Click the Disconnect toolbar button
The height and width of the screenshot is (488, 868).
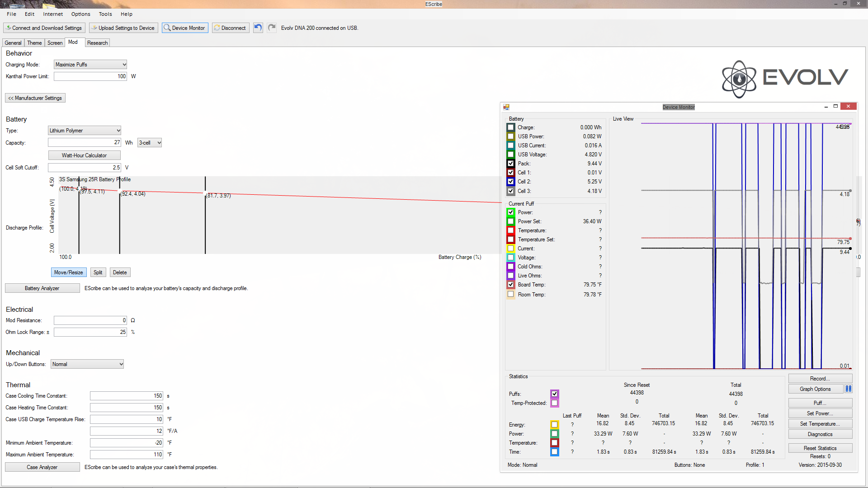(x=231, y=28)
